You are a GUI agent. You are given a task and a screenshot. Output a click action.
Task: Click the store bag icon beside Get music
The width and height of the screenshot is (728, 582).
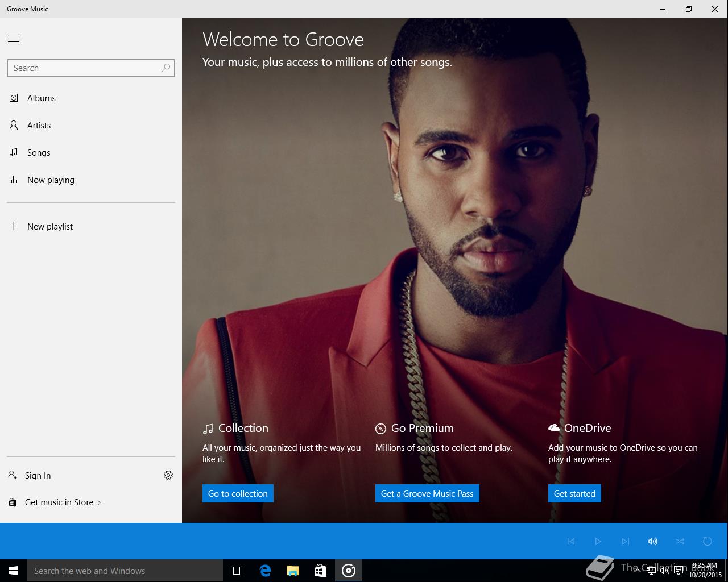click(x=13, y=502)
